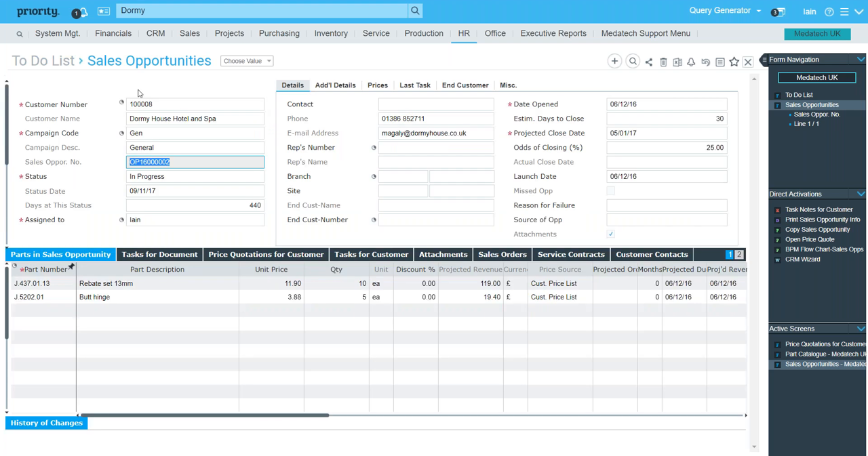Open the Query Generator dropdown
Image resolution: width=868 pixels, height=456 pixels.
point(725,11)
